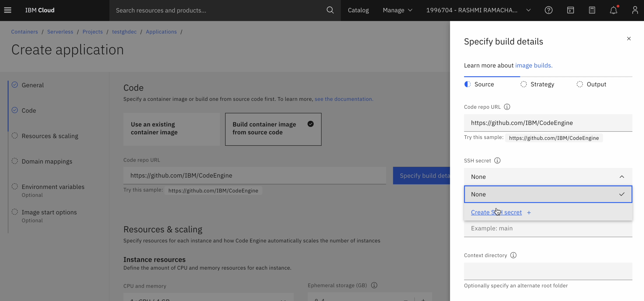This screenshot has width=644, height=301.
Task: Open the image builds link
Action: point(534,65)
